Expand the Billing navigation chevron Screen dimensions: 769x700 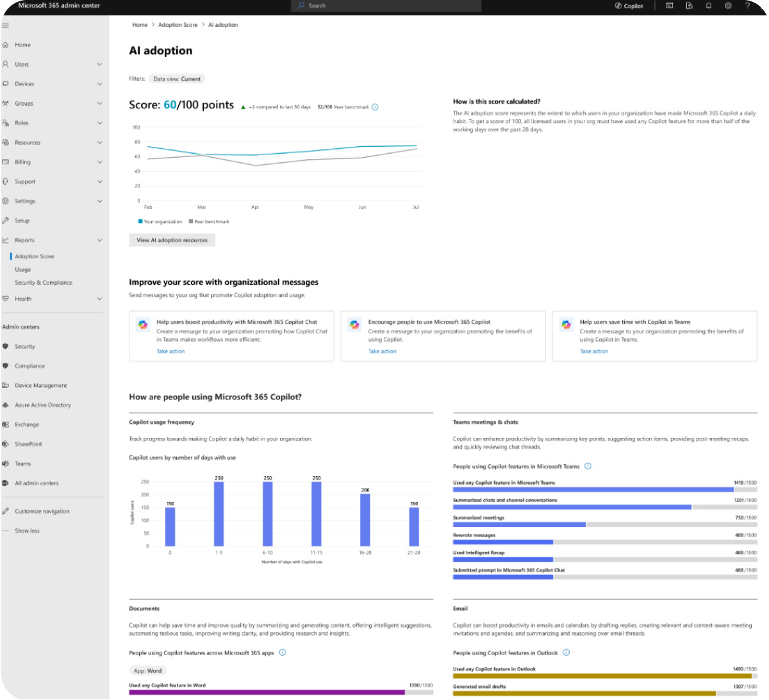tap(99, 162)
